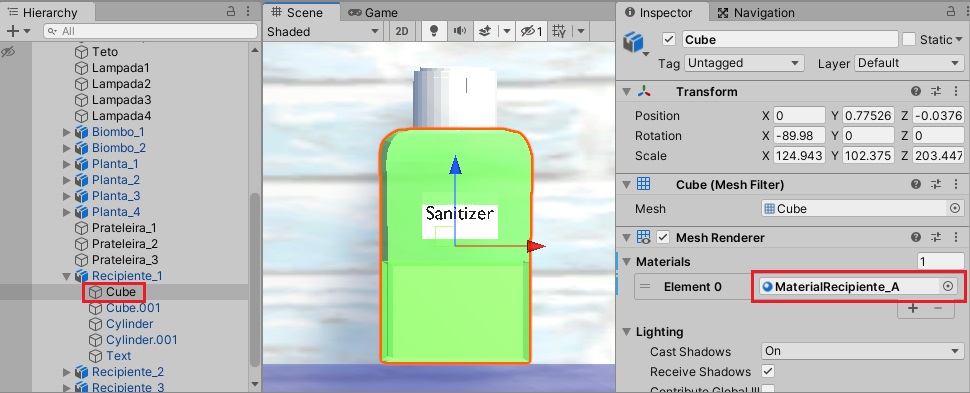Screen dimensions: 970x393
Task: Toggle the scene grid icon
Action: pos(559,31)
